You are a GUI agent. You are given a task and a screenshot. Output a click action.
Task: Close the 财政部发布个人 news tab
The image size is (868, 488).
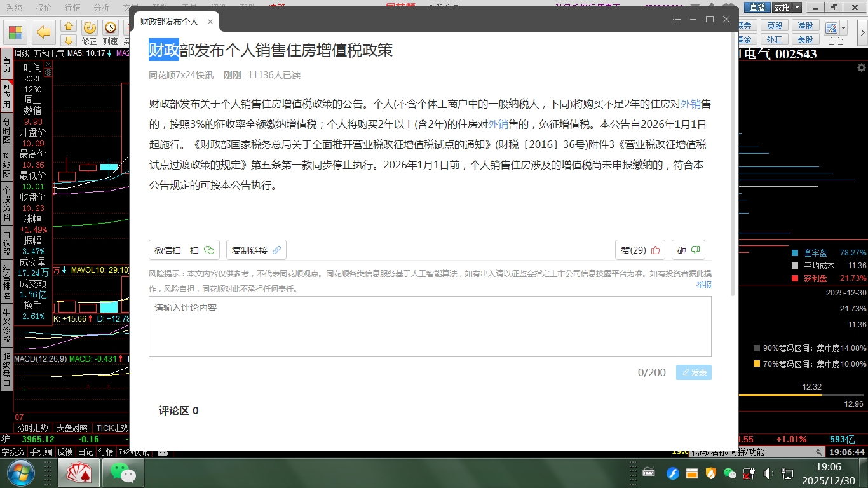tap(210, 22)
